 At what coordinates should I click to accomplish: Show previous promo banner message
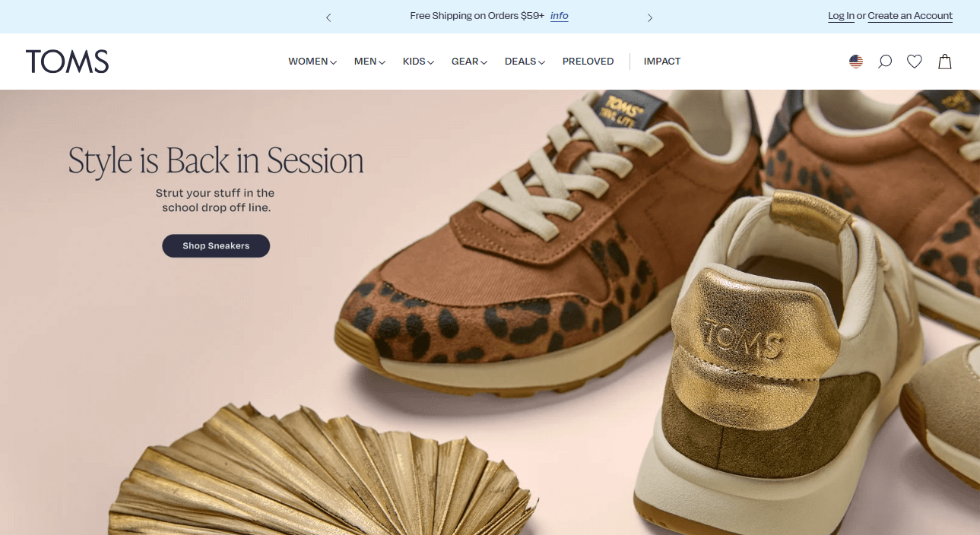click(328, 17)
